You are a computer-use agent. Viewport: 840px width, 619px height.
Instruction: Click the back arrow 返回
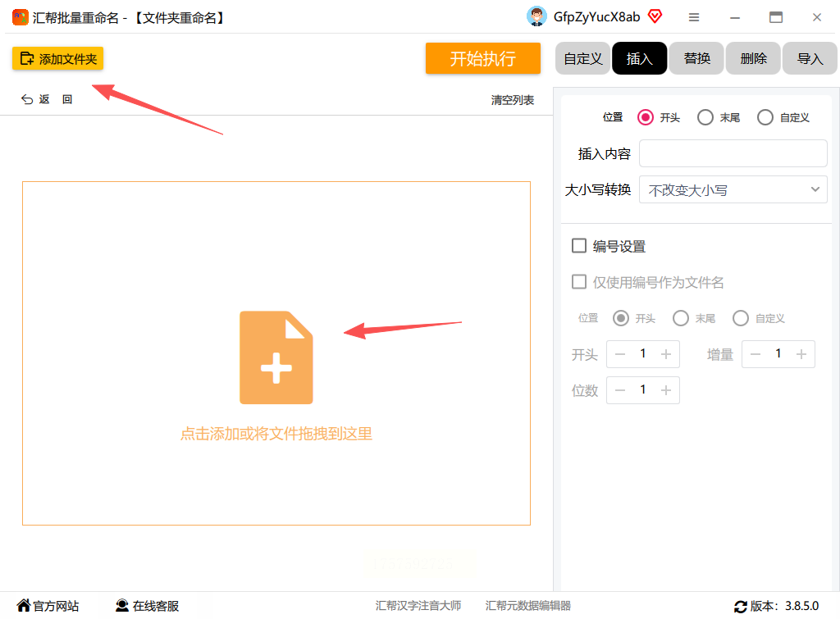click(x=47, y=99)
